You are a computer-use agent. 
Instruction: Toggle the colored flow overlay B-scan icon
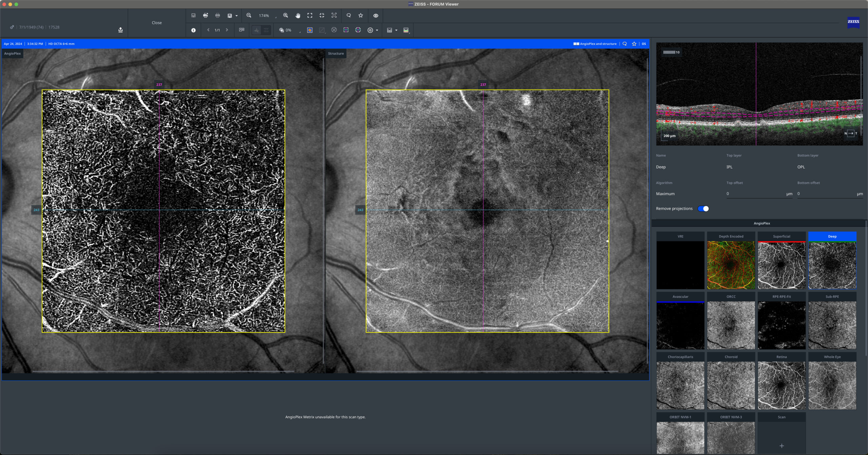[406, 30]
